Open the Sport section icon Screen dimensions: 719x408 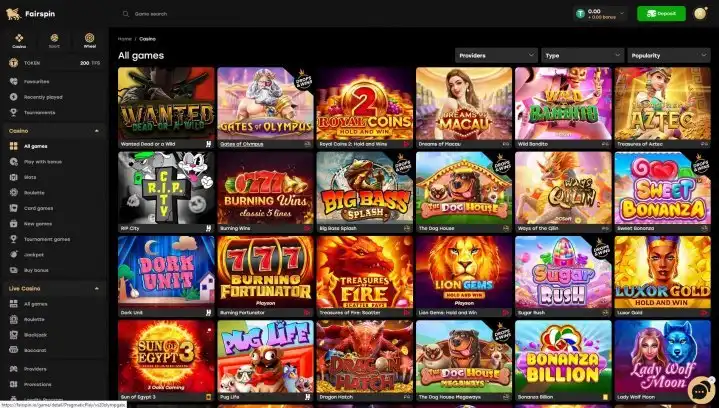[54, 38]
